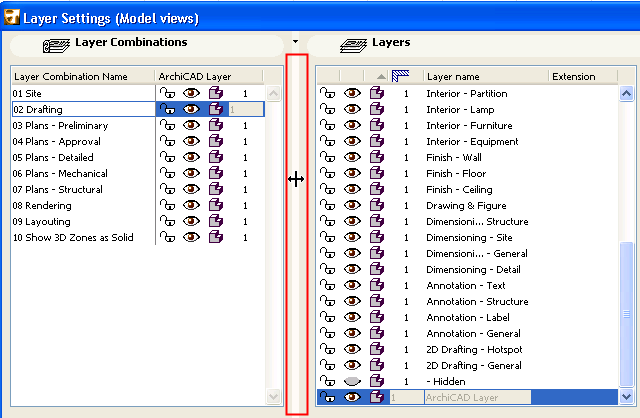Click Layers panel stack icon
640x418 pixels.
[353, 45]
